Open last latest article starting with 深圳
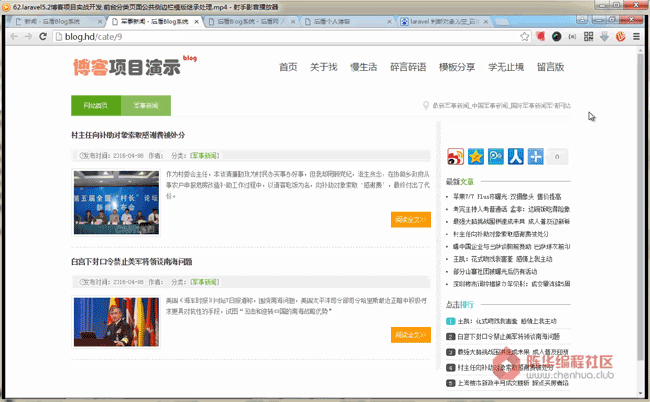Screen dimensions: 650x402 pos(512,284)
